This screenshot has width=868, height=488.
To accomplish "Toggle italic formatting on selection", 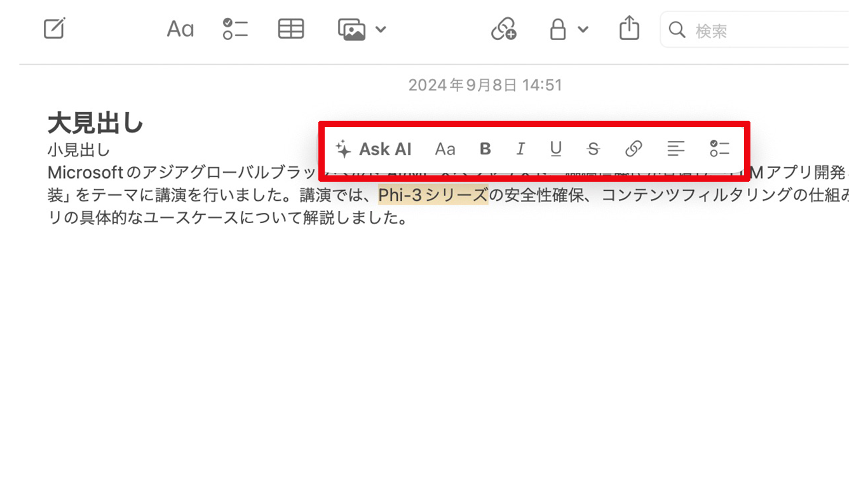I will pyautogui.click(x=520, y=149).
